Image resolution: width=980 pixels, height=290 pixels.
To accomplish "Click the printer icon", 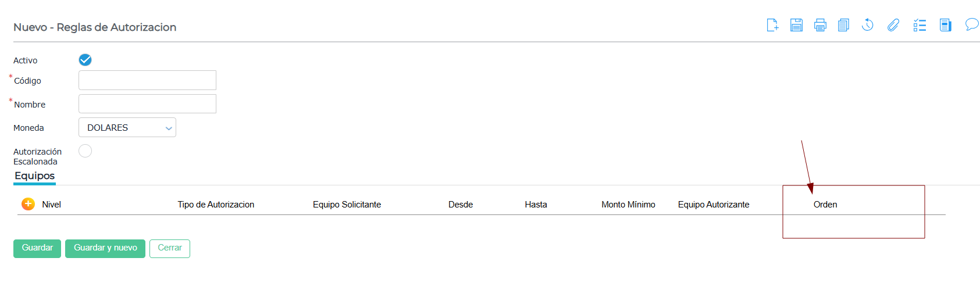I will click(820, 25).
